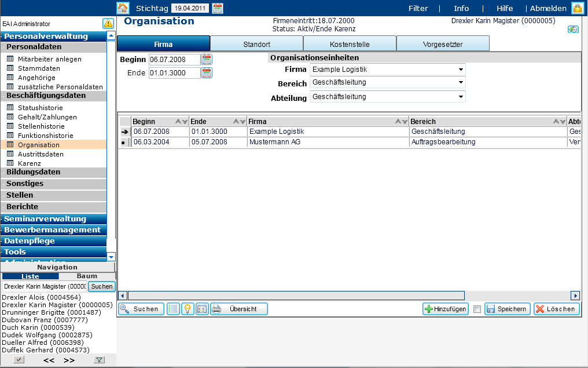Click the Hinzufügen button
588x368 pixels.
click(x=446, y=309)
